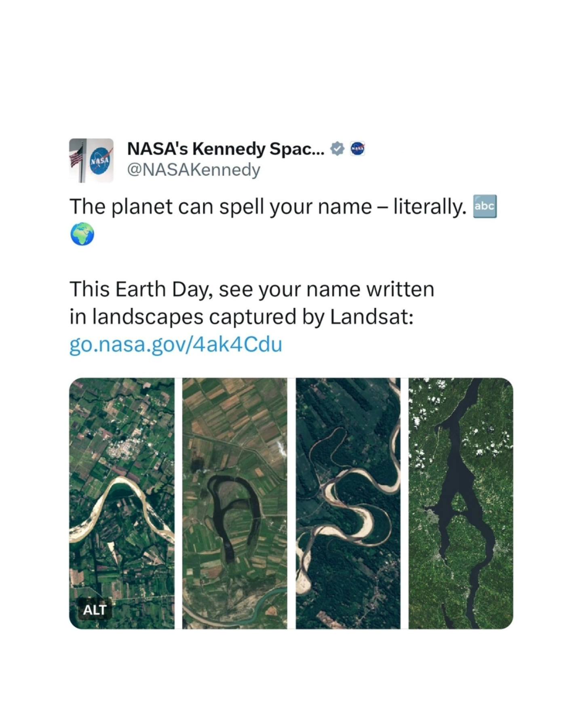Click the blue verified checkmark badge
The width and height of the screenshot is (582, 728).
[337, 149]
